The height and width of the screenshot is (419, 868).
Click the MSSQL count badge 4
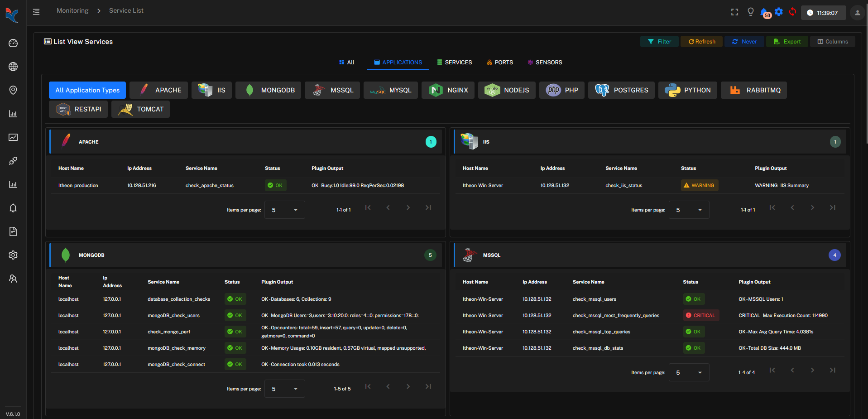coord(834,255)
